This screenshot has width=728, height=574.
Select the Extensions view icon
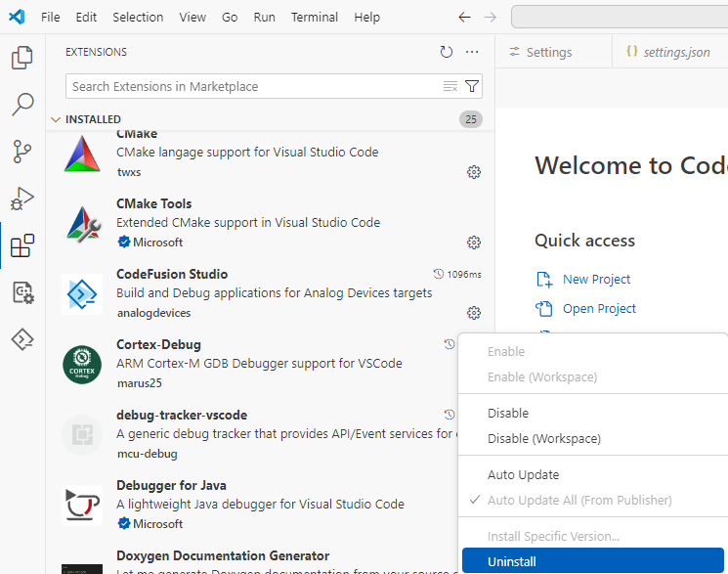click(x=22, y=245)
